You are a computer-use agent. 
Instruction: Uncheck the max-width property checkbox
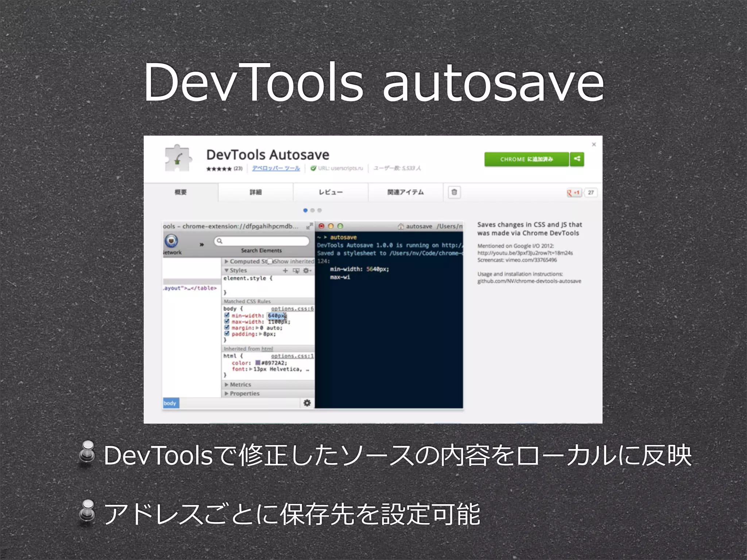(227, 322)
